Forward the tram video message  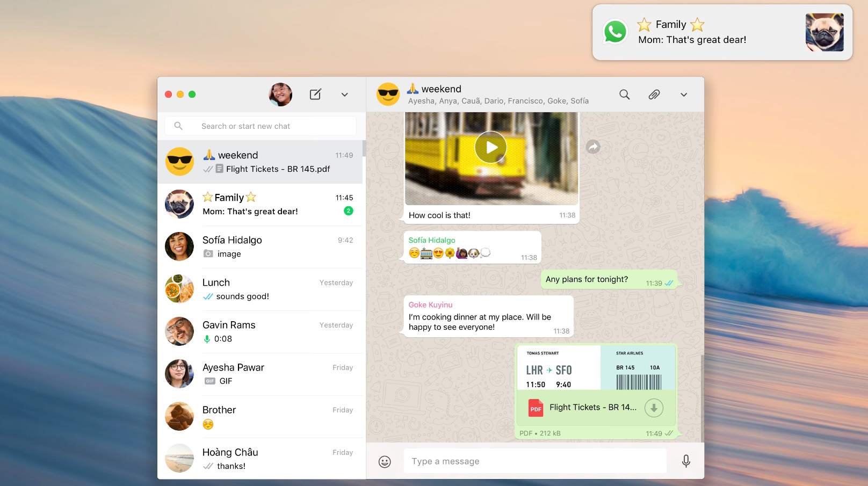coord(593,147)
